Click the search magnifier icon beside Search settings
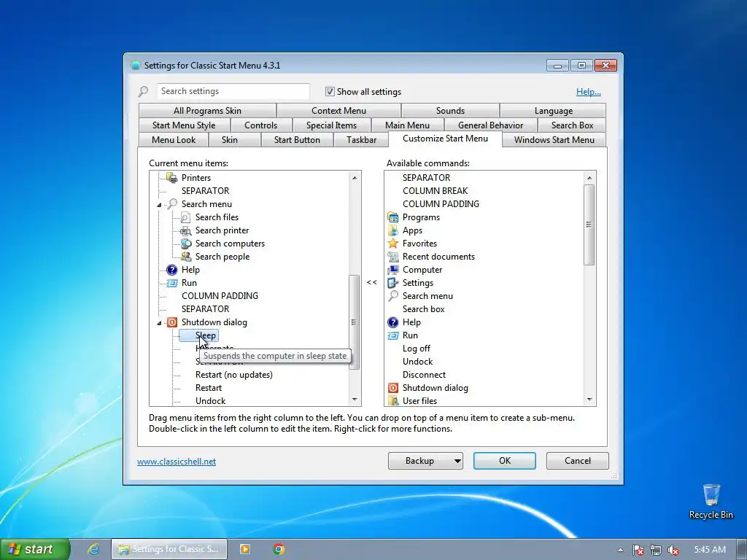The height and width of the screenshot is (560, 747). (x=144, y=91)
